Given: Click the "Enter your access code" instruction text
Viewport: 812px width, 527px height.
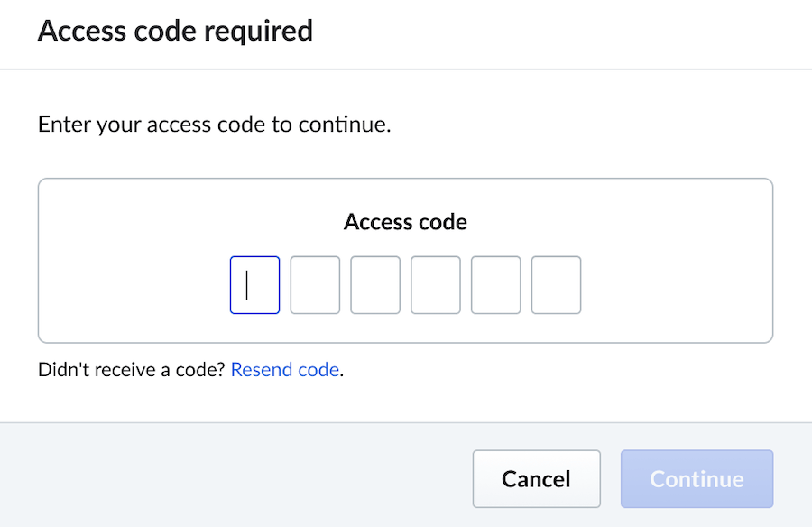Looking at the screenshot, I should [214, 125].
